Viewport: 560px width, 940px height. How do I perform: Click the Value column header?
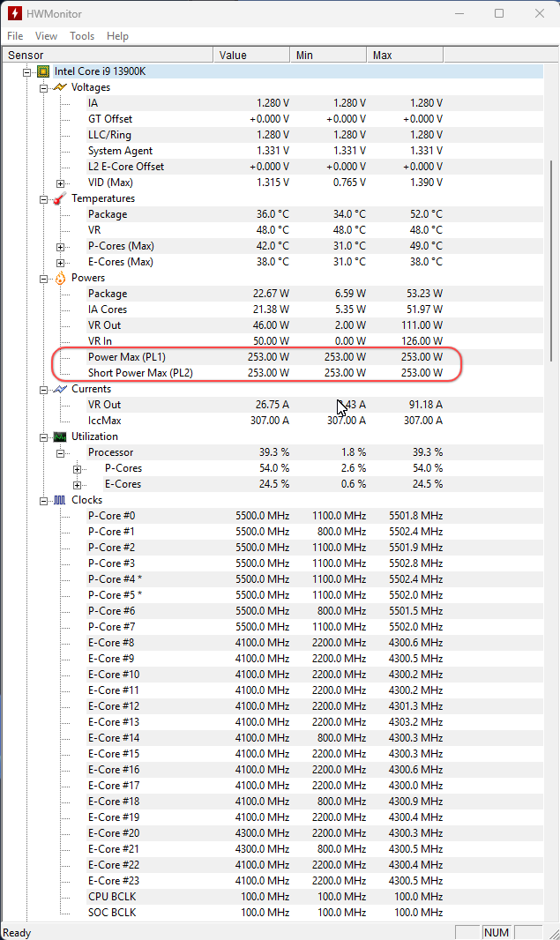click(251, 56)
